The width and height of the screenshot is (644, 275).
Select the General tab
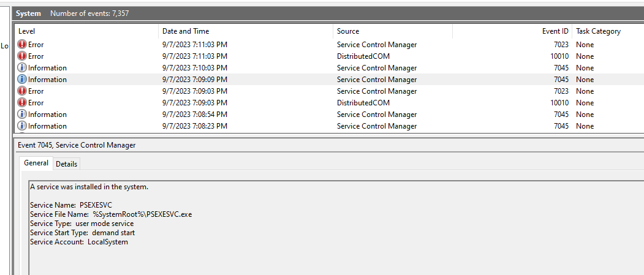(36, 164)
